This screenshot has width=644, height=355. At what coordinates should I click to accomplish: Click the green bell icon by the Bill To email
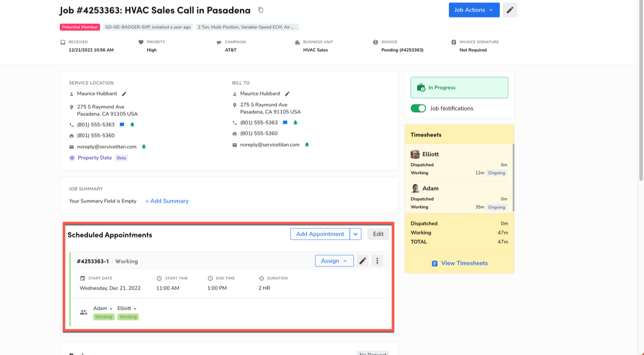point(307,144)
